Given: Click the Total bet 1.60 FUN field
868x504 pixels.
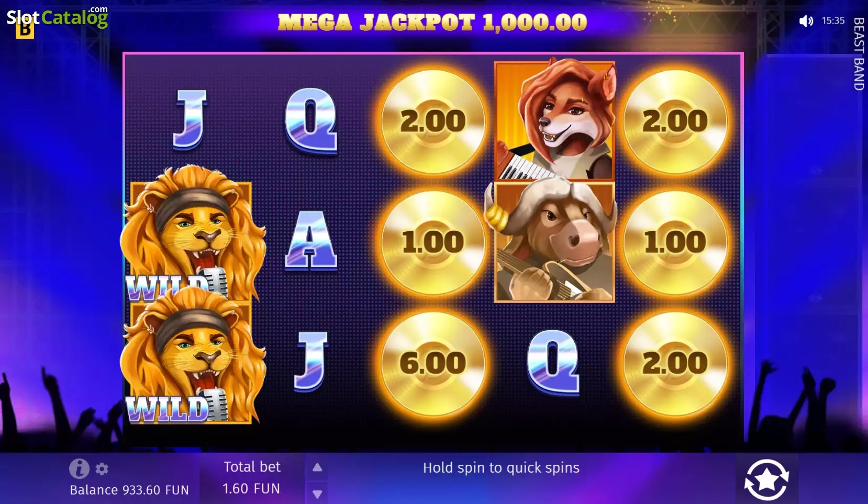Looking at the screenshot, I should point(252,478).
